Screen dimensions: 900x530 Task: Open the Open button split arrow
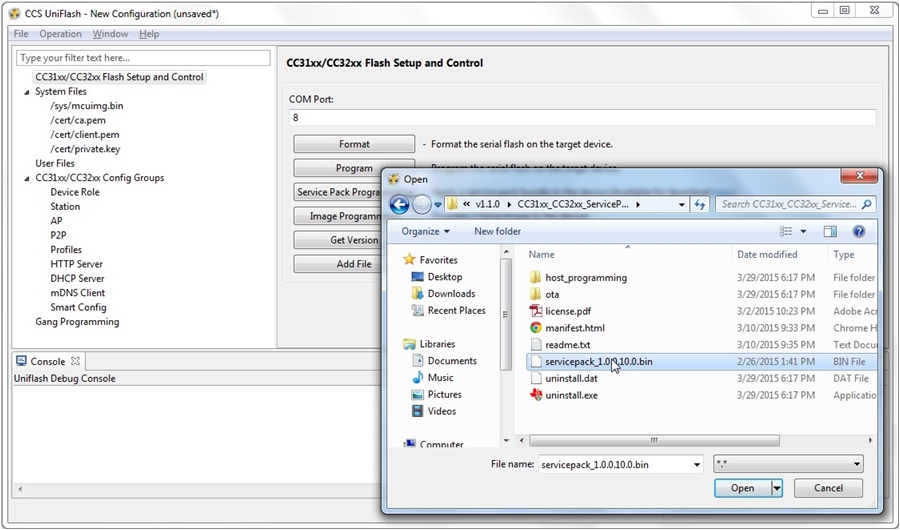[x=777, y=488]
